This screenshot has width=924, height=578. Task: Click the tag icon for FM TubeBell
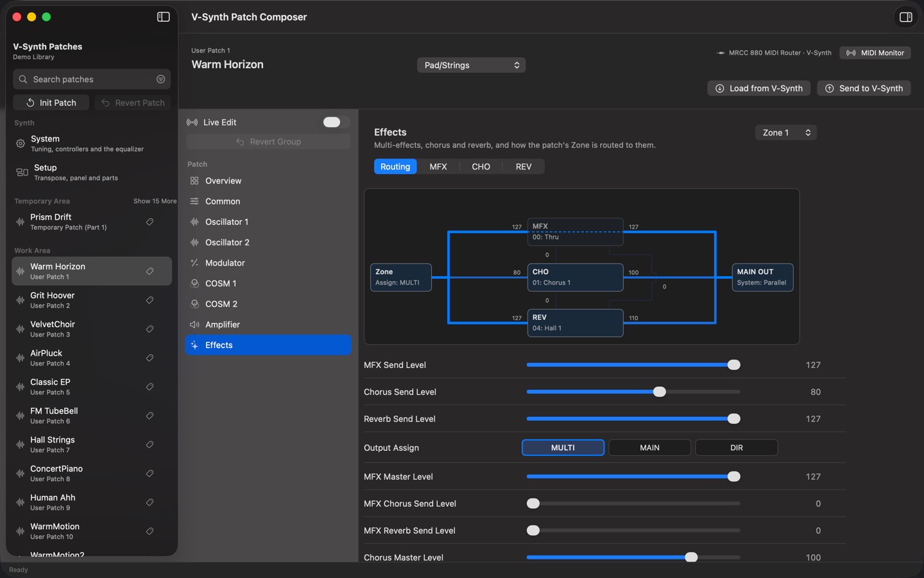click(x=150, y=416)
